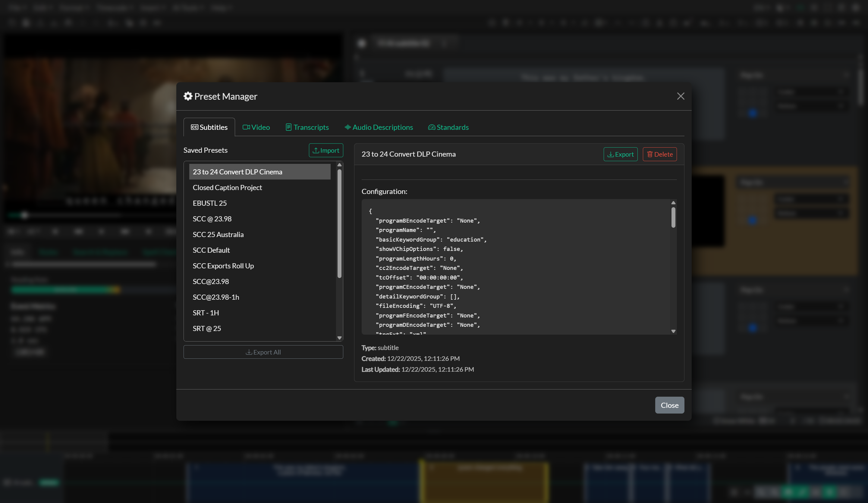Select the SCC@23.98 preset

[x=260, y=281]
